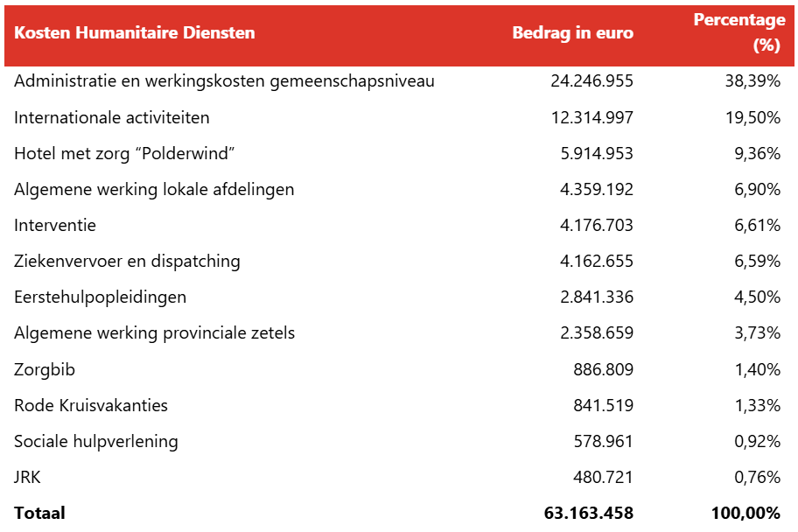
Task: Select the amount 24.246.955 cell
Action: click(591, 81)
